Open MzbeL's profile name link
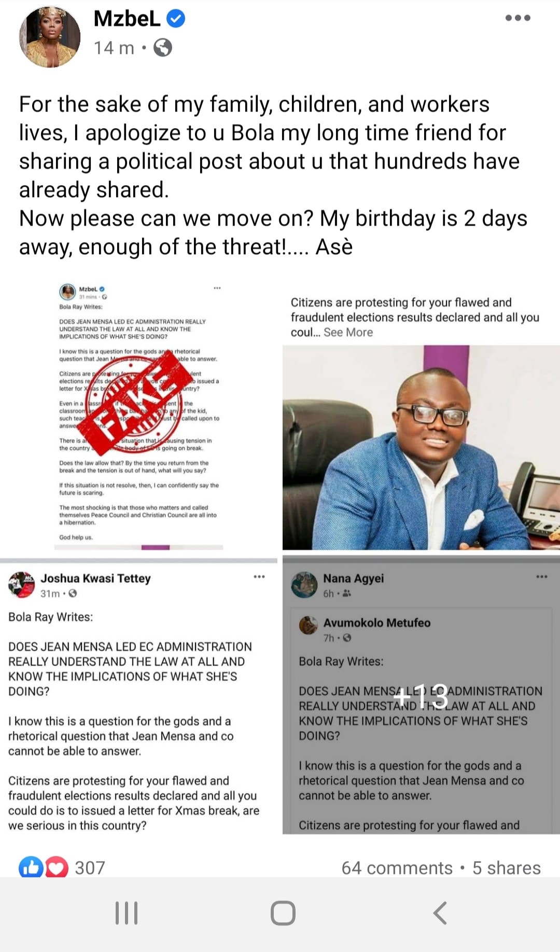Image resolution: width=560 pixels, height=952 pixels. coord(127,19)
